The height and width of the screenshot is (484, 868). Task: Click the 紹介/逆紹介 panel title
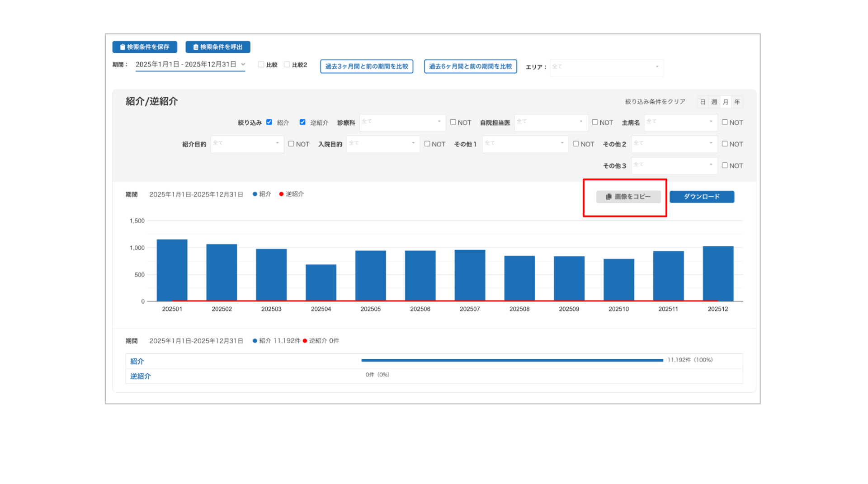pos(152,101)
